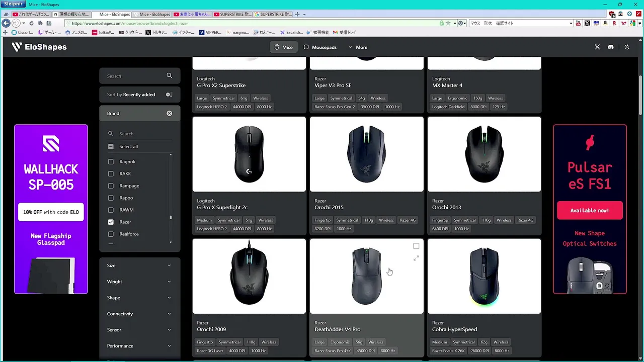Open new tab with plus button
The image size is (644, 362).
pyautogui.click(x=297, y=14)
